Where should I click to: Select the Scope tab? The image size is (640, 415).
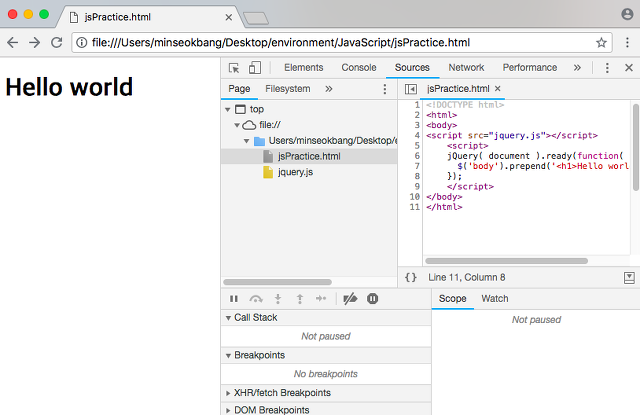[x=452, y=299]
